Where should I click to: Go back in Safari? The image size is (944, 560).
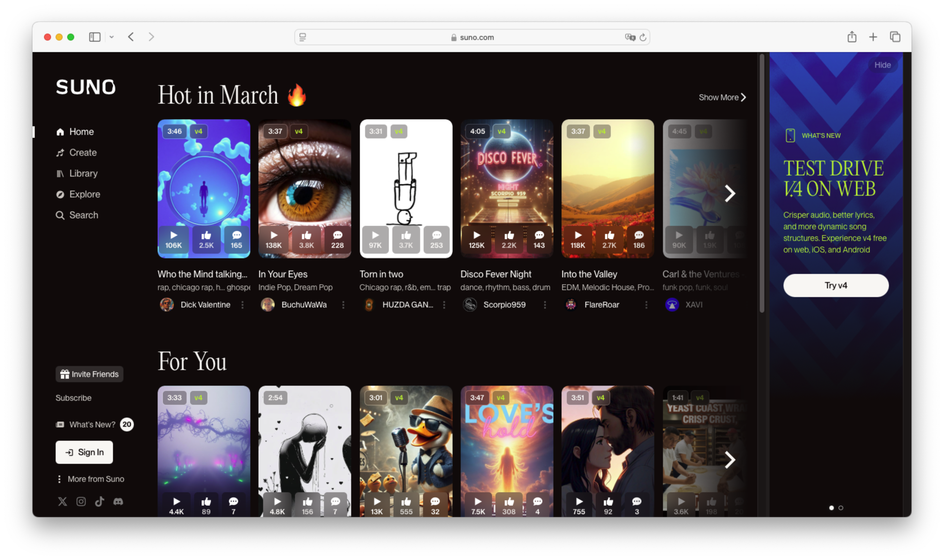[x=131, y=37]
